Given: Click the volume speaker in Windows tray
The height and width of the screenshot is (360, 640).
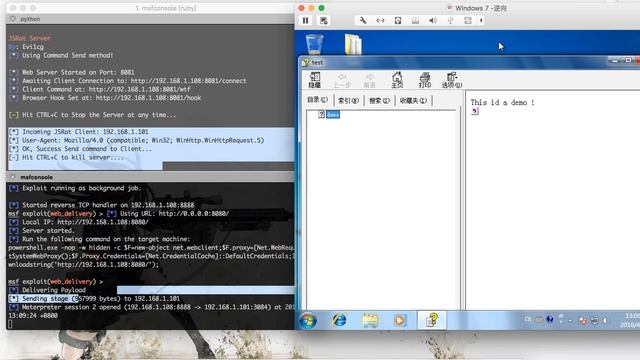Looking at the screenshot, I should (x=605, y=321).
